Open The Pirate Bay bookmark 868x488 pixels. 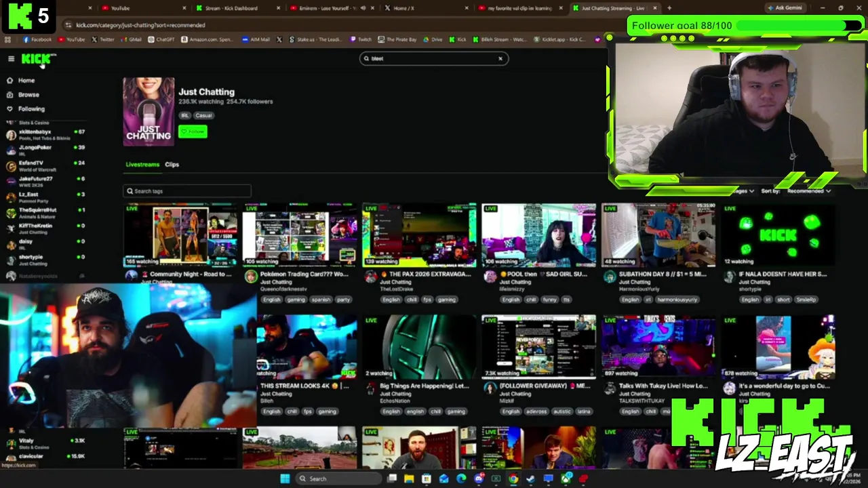coord(398,39)
